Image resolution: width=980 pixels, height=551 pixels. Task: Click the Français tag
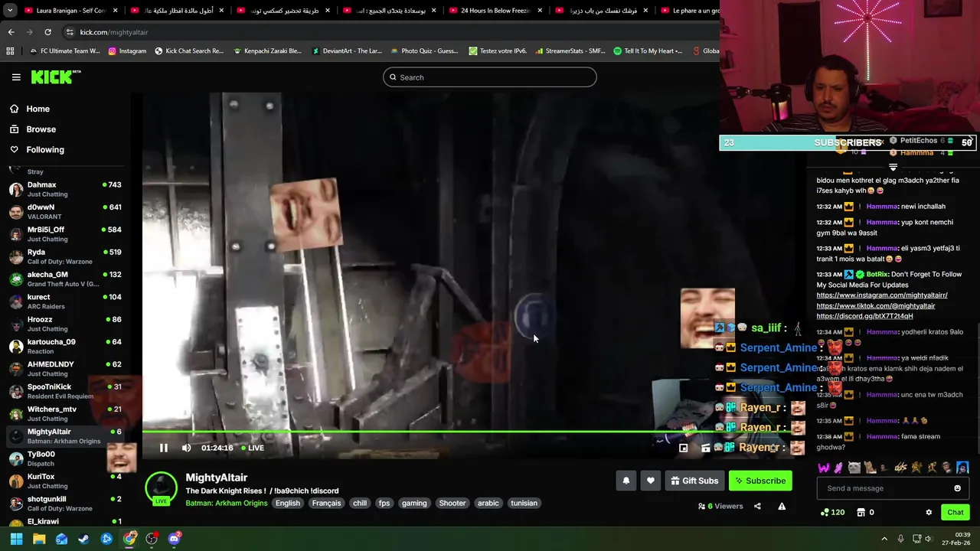pyautogui.click(x=326, y=503)
